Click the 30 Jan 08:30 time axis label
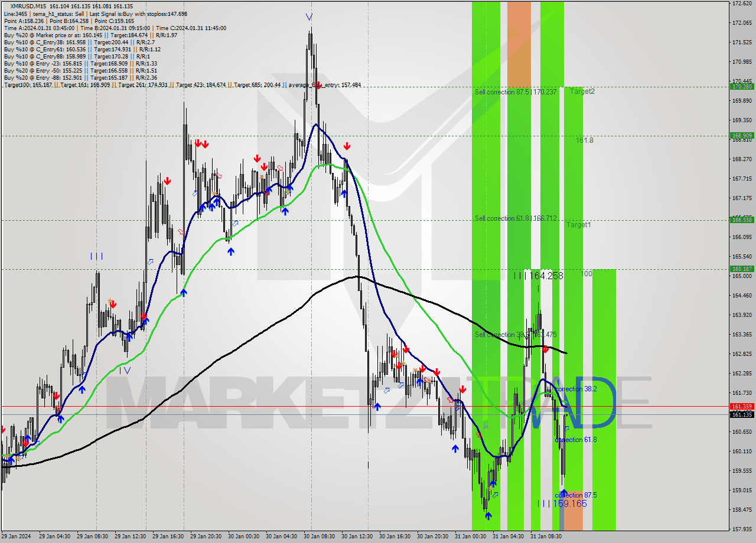The width and height of the screenshot is (756, 543). [318, 537]
